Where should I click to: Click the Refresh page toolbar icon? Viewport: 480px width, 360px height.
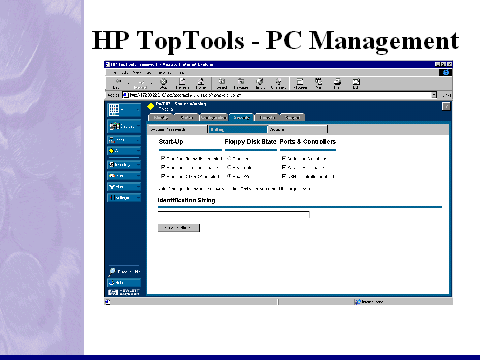[182, 82]
